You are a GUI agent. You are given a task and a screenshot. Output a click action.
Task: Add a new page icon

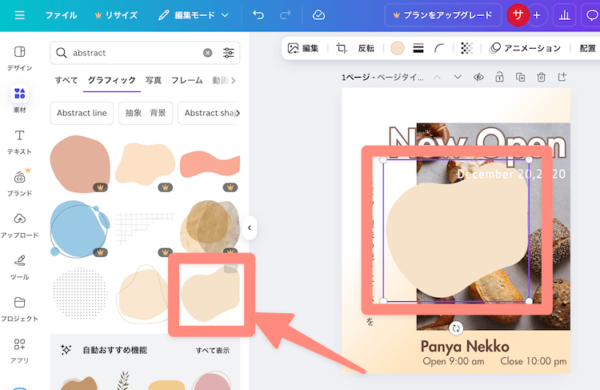562,77
